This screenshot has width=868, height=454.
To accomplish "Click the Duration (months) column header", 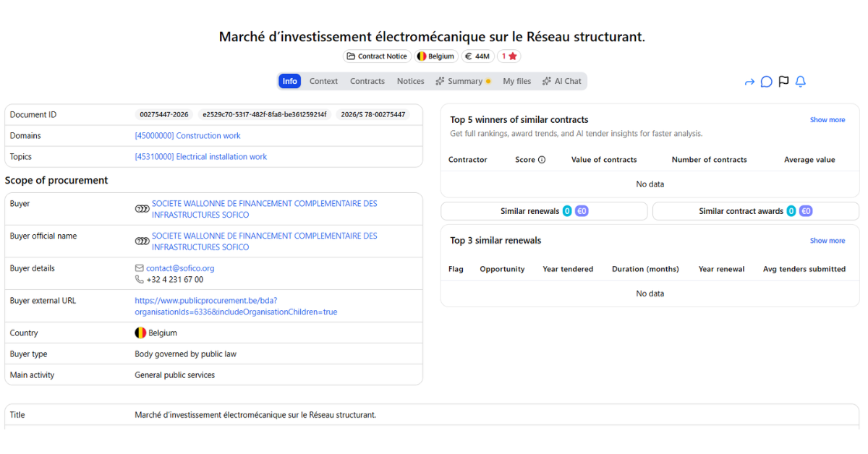I will tap(645, 269).
